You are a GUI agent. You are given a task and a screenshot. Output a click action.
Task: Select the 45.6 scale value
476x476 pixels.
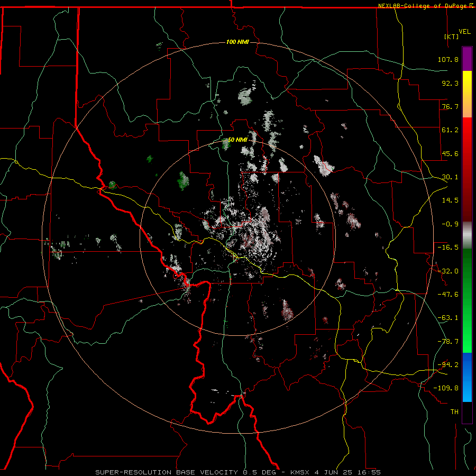[x=450, y=153]
